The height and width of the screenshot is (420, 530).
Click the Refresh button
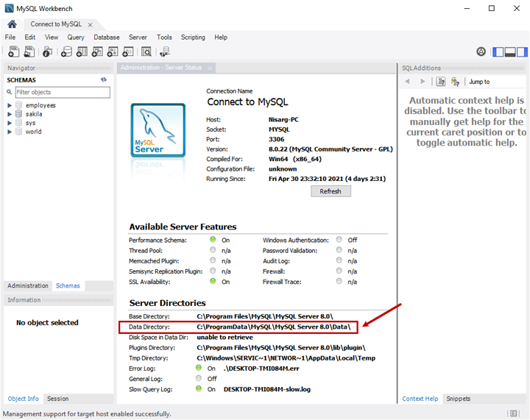click(331, 191)
